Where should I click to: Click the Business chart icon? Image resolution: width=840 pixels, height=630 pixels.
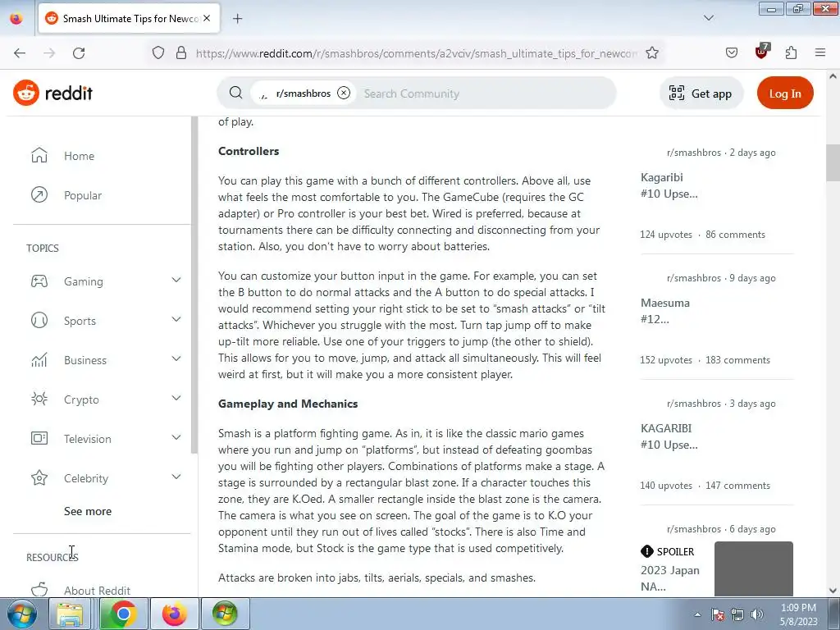[x=39, y=359]
